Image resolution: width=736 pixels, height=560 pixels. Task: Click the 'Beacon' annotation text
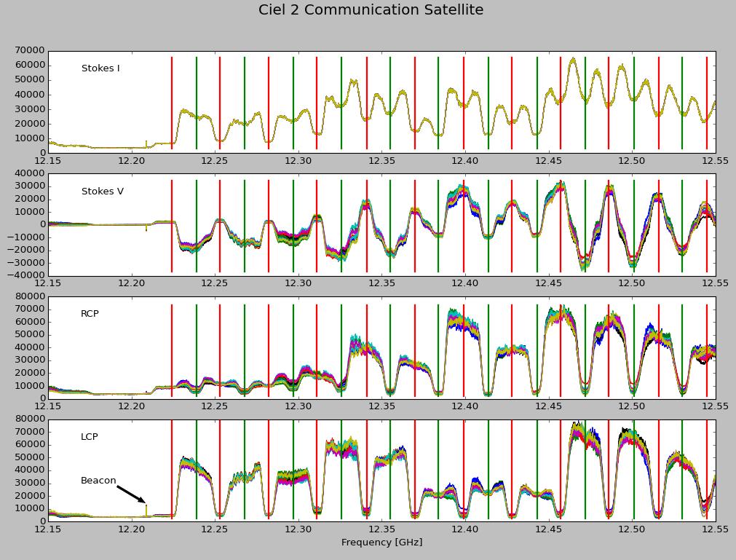click(98, 481)
